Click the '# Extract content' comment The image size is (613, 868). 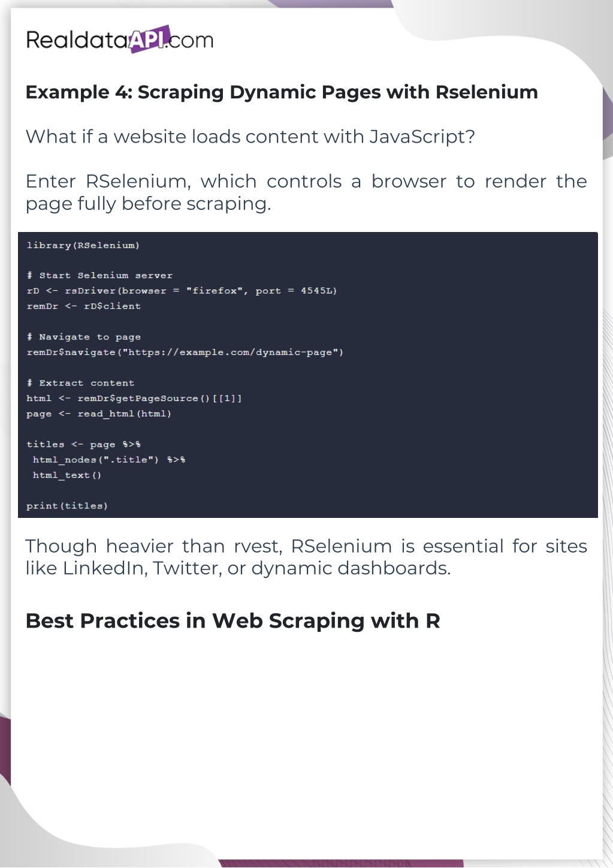pos(80,383)
